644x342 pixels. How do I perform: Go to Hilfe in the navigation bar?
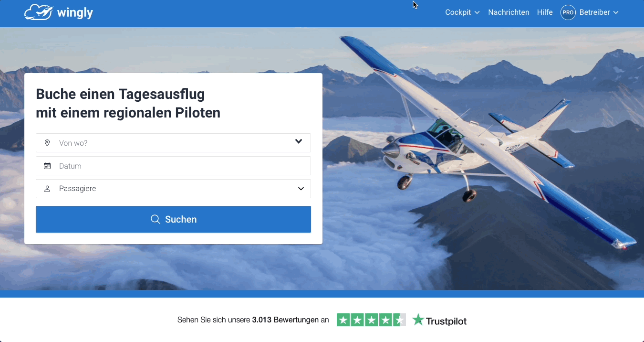pyautogui.click(x=545, y=12)
